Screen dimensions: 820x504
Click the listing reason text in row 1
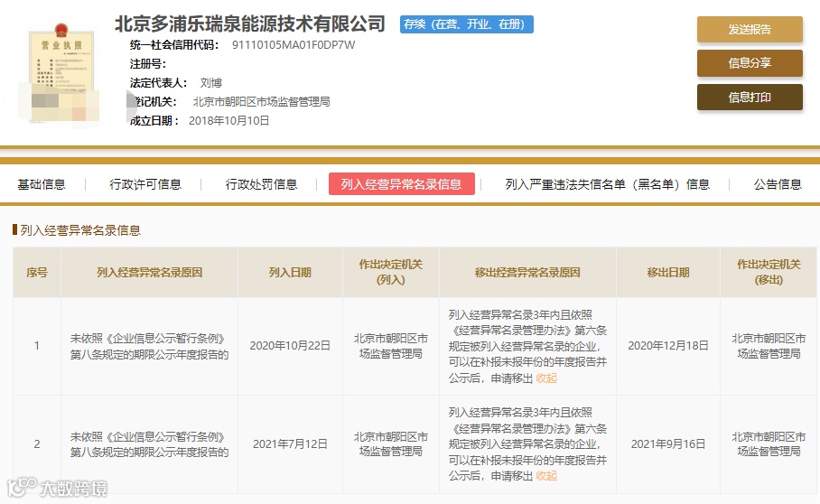pos(149,347)
